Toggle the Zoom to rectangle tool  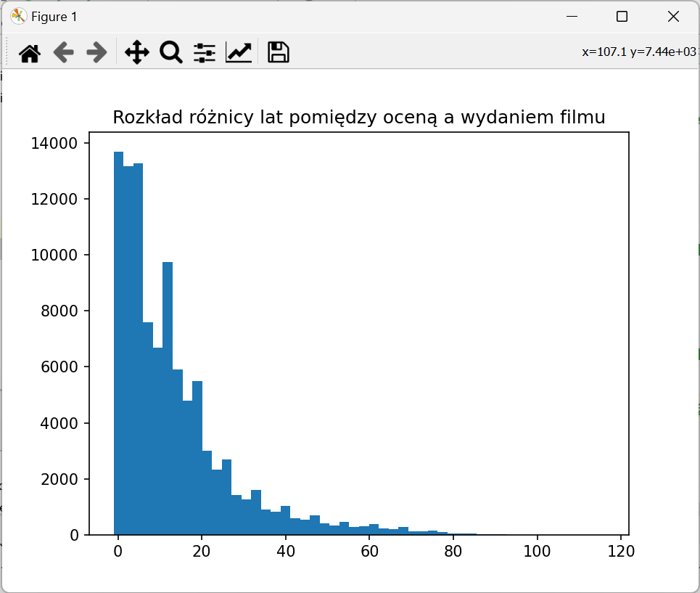[170, 52]
